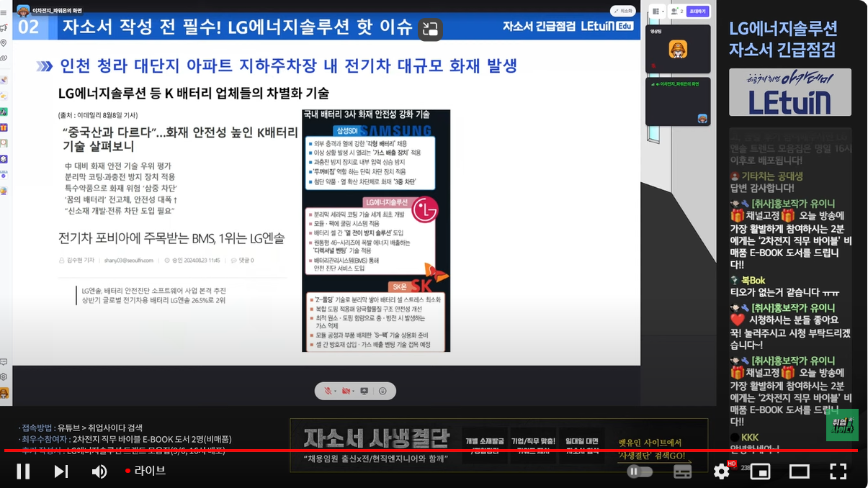Click the picture-in-picture overlay icon on slide
Viewport: 868px width, 488px height.
tap(430, 30)
